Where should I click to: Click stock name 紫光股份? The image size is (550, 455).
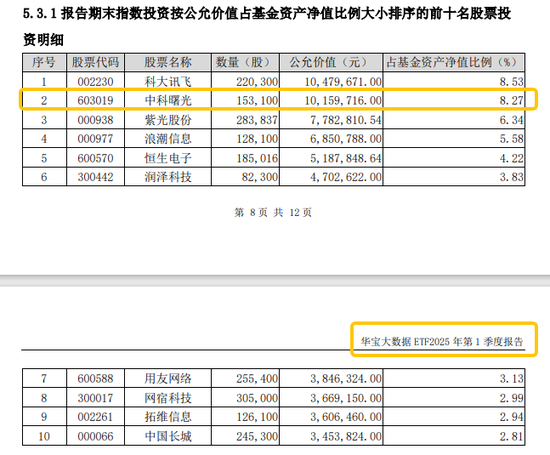coord(168,120)
